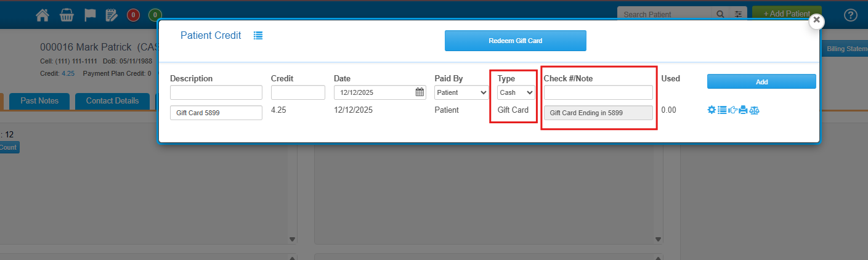
Task: Expand the Paid By dropdown
Action: click(461, 92)
